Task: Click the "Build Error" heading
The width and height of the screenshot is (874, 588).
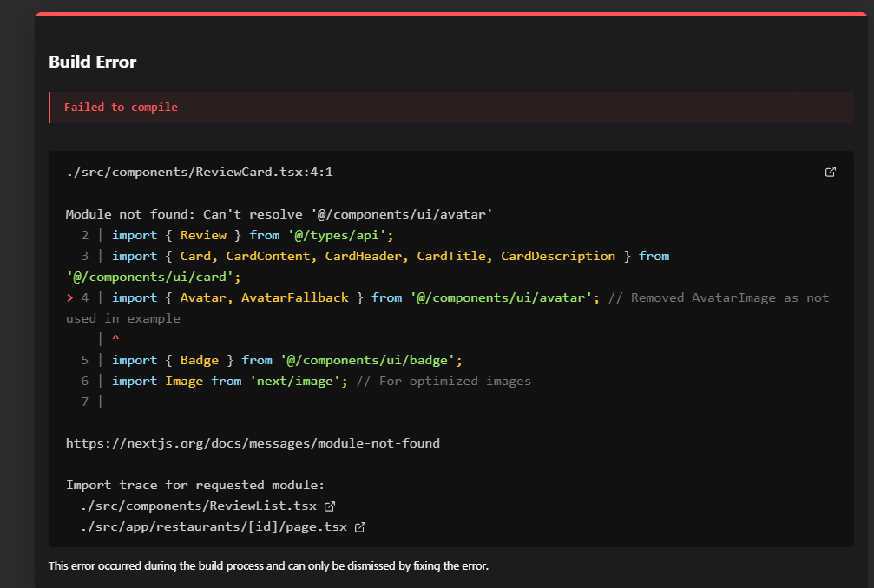Action: 93,62
